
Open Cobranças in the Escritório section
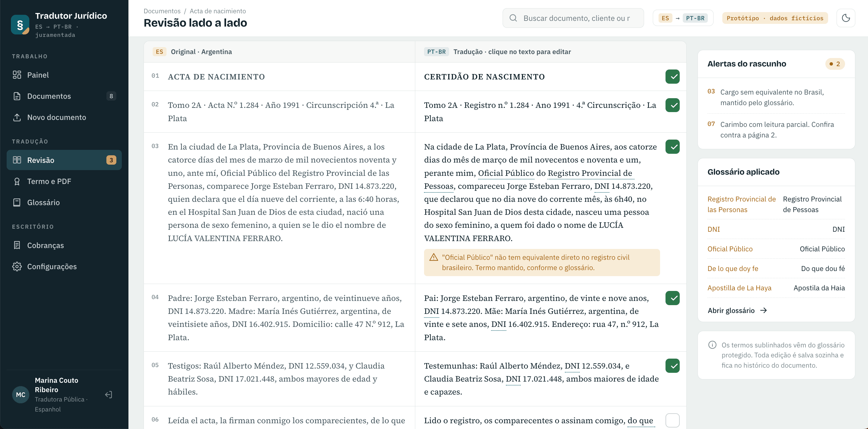point(64,245)
